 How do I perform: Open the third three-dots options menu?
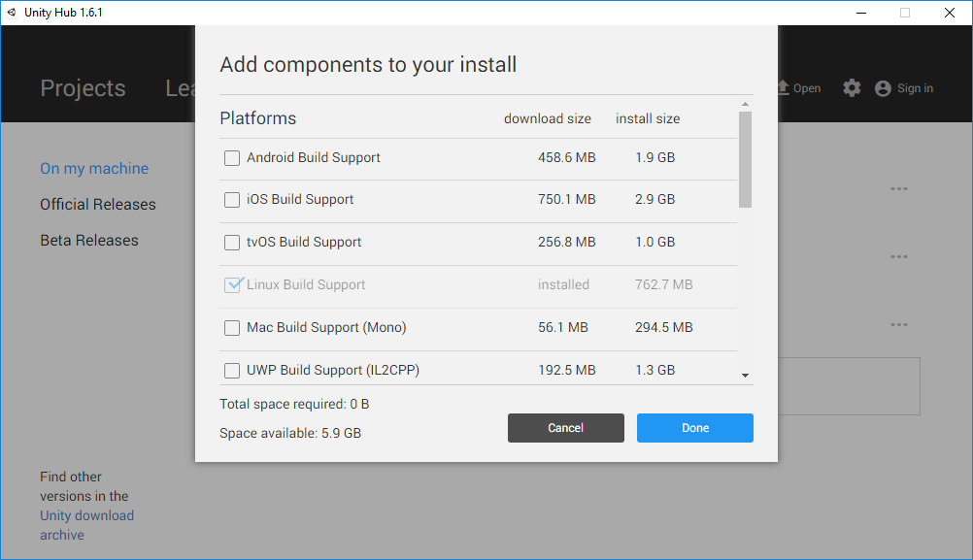tap(898, 325)
